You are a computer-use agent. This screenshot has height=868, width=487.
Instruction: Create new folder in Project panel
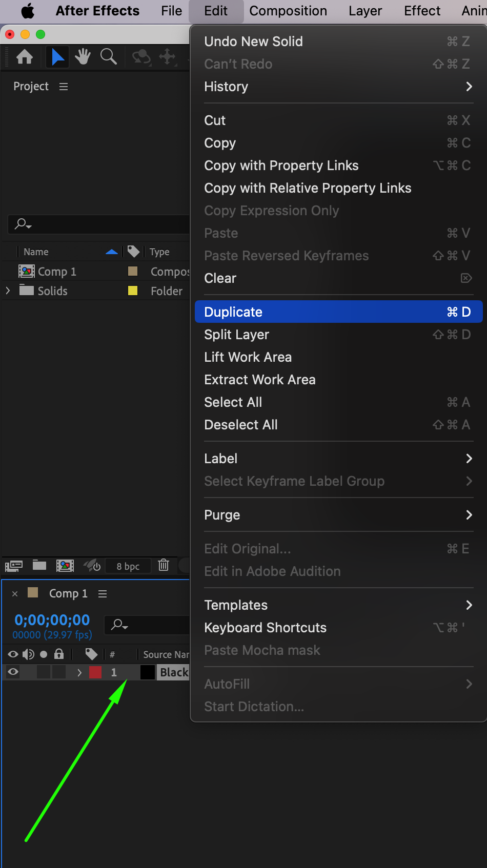(39, 565)
